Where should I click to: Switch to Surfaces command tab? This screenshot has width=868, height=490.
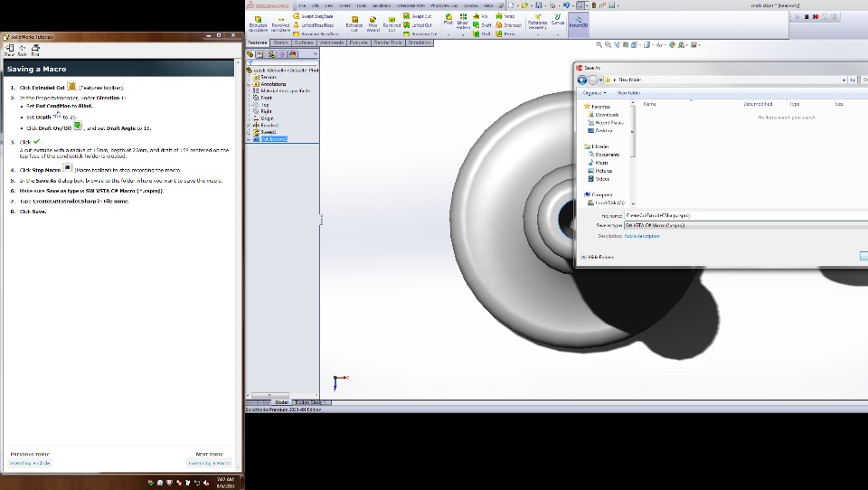click(x=304, y=42)
